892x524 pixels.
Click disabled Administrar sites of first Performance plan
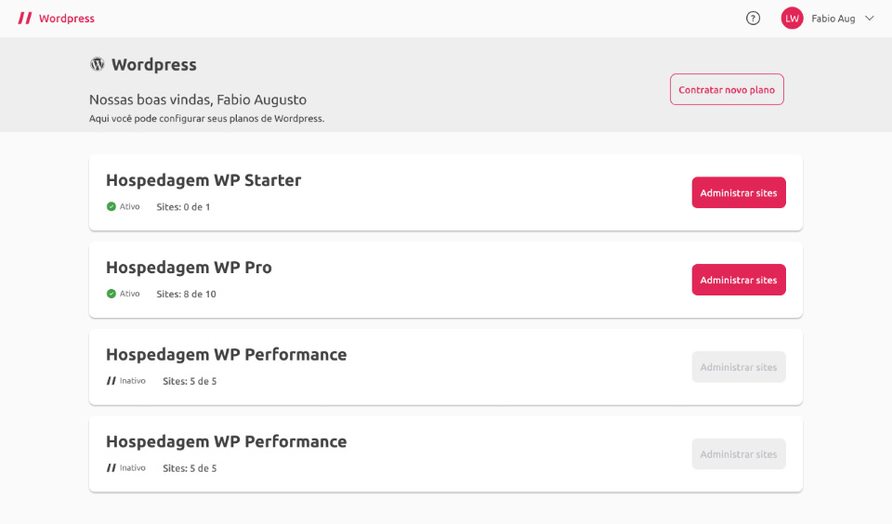pos(738,367)
